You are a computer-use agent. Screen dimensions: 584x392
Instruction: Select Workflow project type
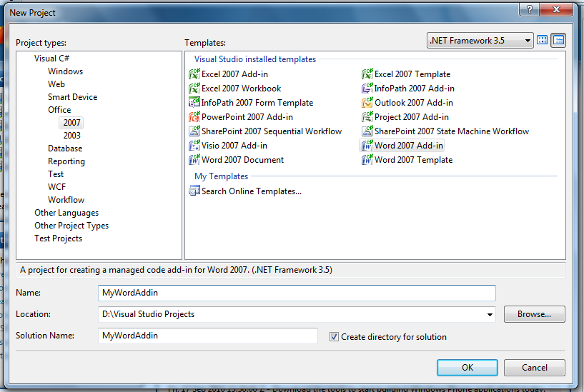point(66,200)
